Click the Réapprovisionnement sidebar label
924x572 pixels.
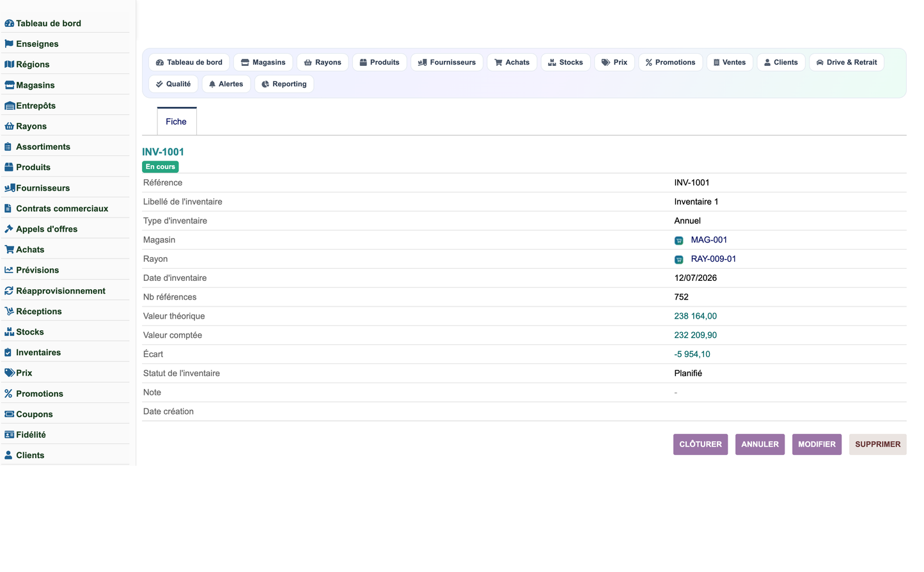[x=61, y=290]
